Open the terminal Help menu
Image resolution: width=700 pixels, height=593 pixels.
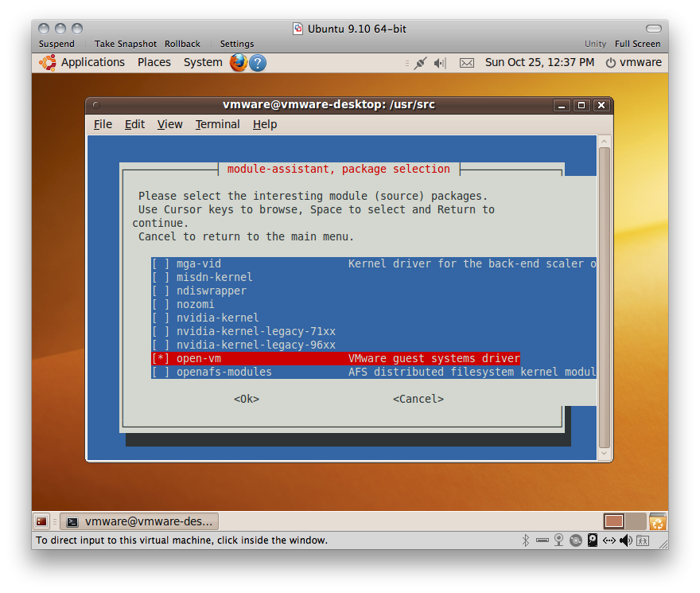(265, 124)
